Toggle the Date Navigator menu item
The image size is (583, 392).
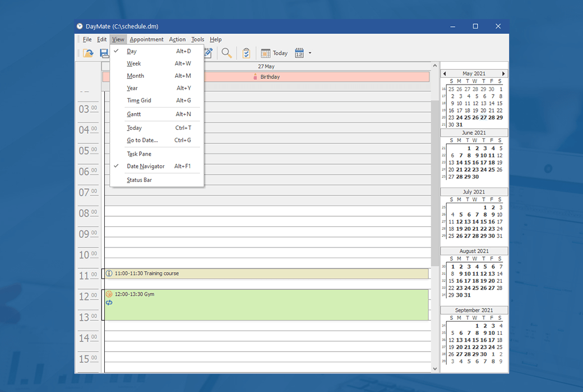coord(157,166)
